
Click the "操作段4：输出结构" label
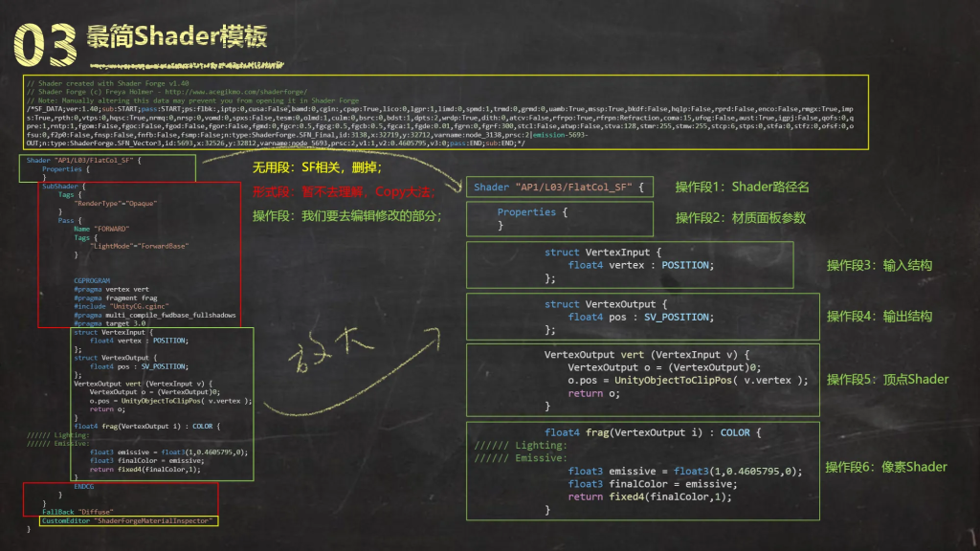[879, 316]
